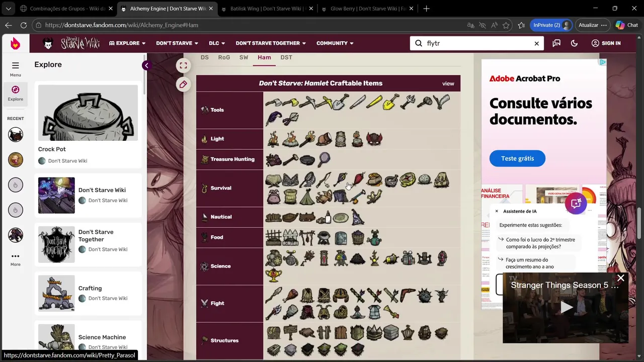Screen dimensions: 644x362
Task: Expand the DON'T STARVE dropdown menu
Action: tap(177, 43)
